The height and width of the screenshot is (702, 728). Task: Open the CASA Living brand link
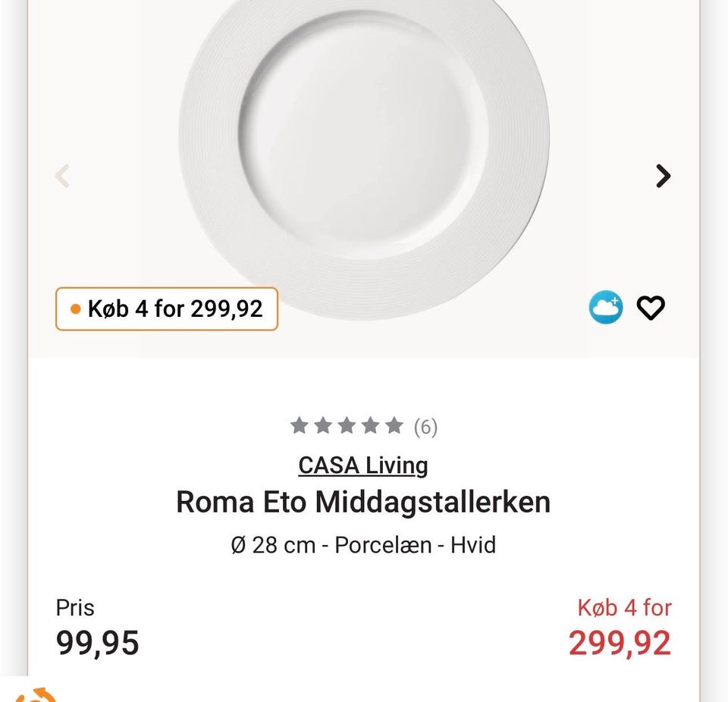click(363, 465)
